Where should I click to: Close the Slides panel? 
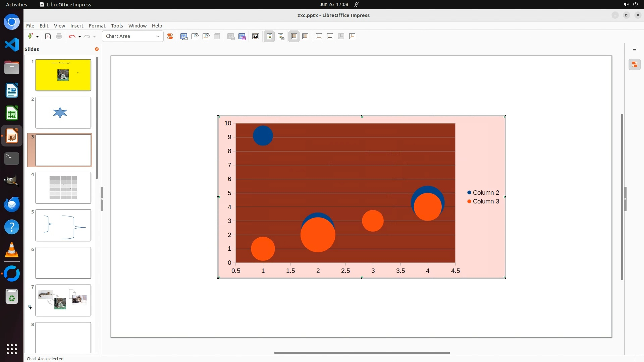[97, 49]
